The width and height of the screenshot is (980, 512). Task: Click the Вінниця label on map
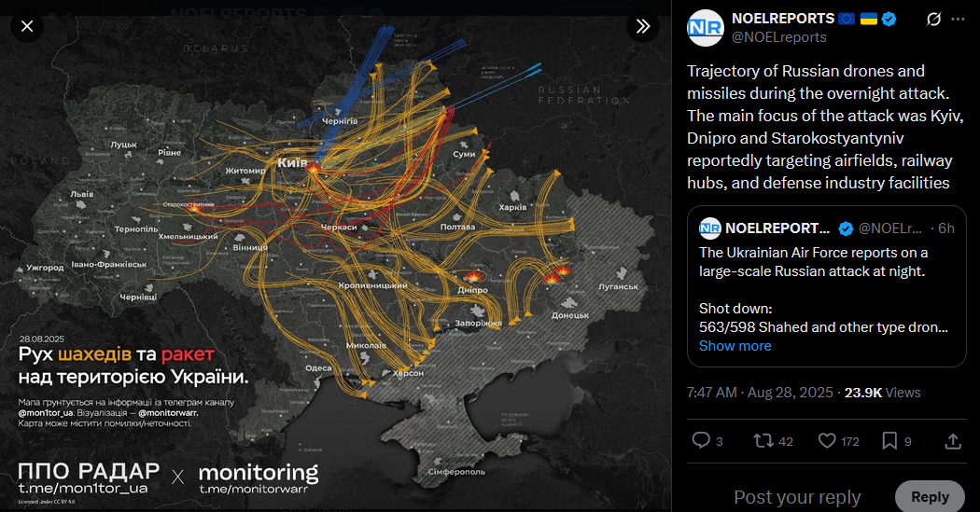click(250, 247)
